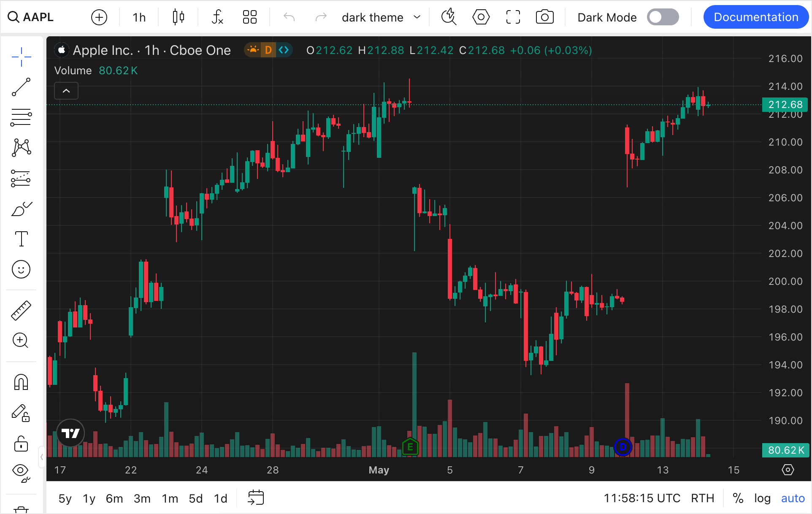Open the indicators fx button
Screen dimensions: 812x514
point(217,17)
